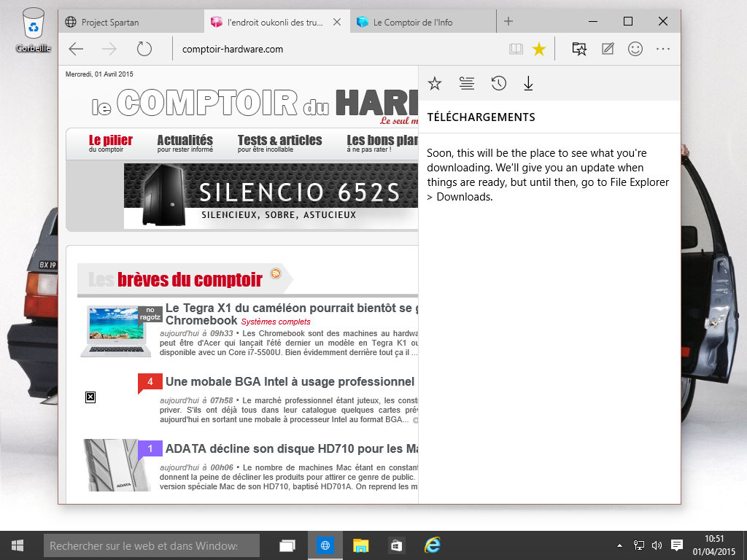Screen dimensions: 747x560
Task: Refresh the page with reload button
Action: [144, 49]
